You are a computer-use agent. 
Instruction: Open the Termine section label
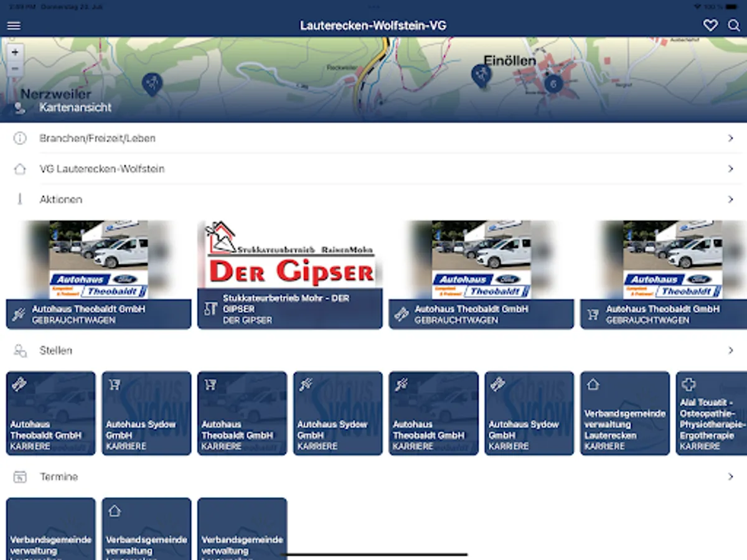click(59, 477)
